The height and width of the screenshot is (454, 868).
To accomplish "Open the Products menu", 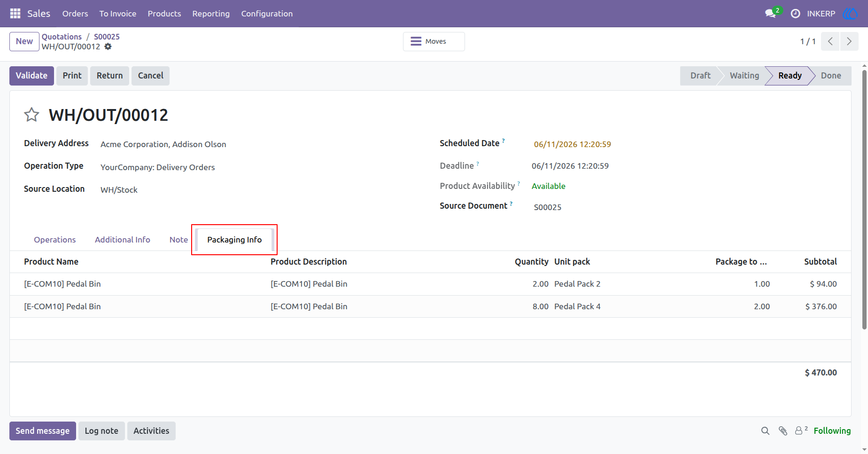I will (164, 14).
